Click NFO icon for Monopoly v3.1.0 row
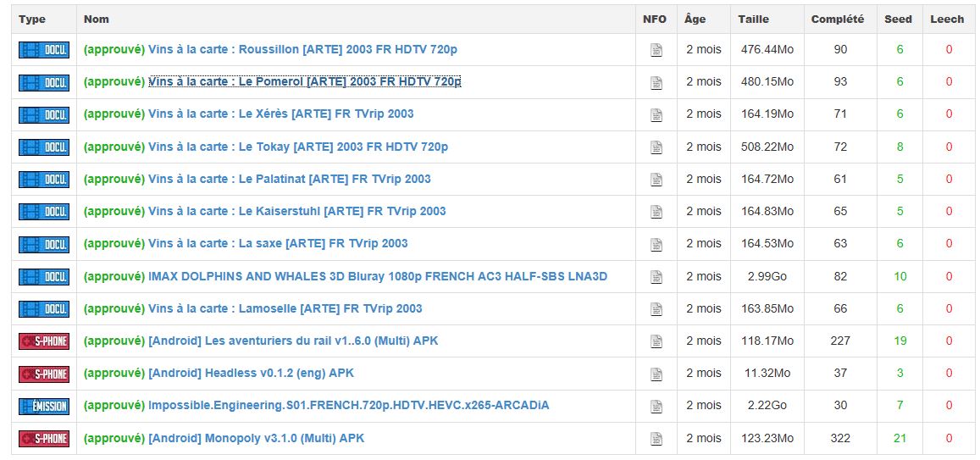Viewport: 980px width, 460px height. click(x=656, y=439)
